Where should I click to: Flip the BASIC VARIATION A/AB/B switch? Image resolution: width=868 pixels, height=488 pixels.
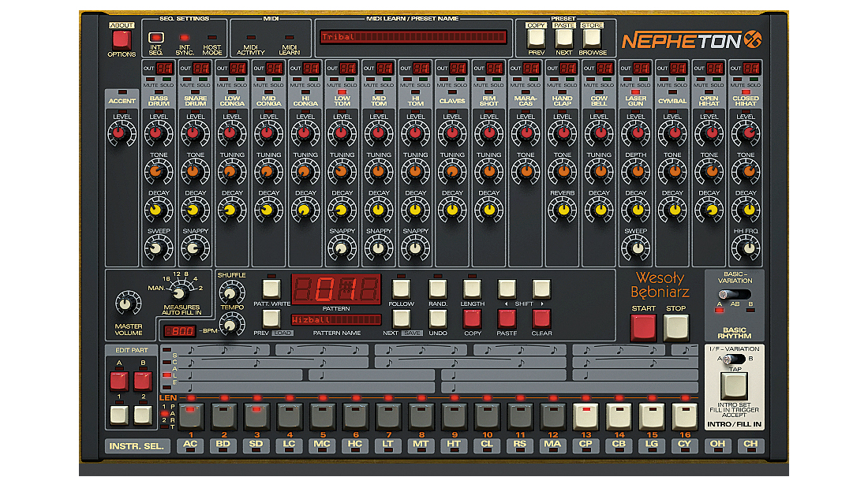734,294
